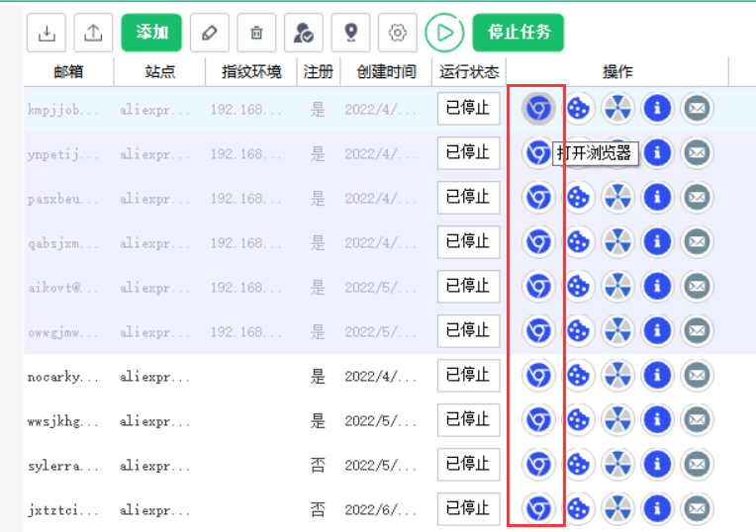Screen dimensions: 756x532
Task: Select the email cell wwsjkhg...
Action: tap(62, 421)
